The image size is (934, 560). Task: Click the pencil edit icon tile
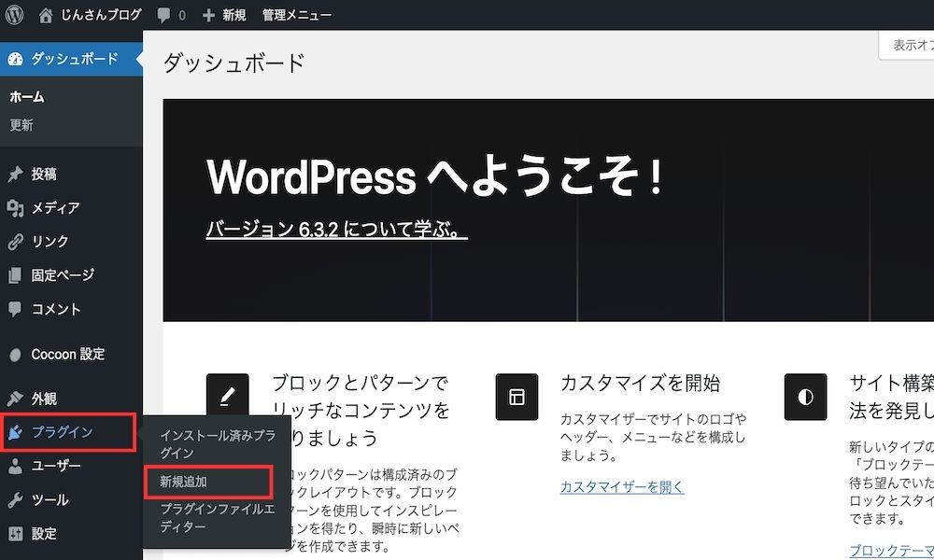click(227, 397)
